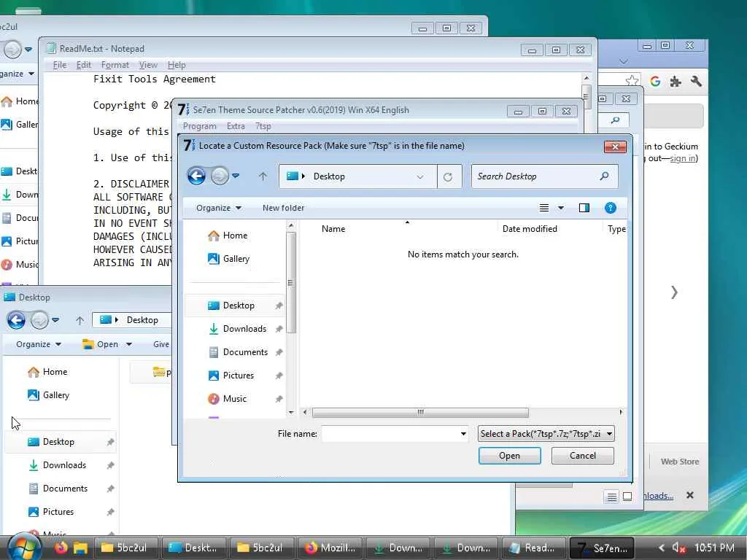This screenshot has width=747, height=560.
Task: Click the navigation pane vertical scrollbar
Action: pos(291,282)
